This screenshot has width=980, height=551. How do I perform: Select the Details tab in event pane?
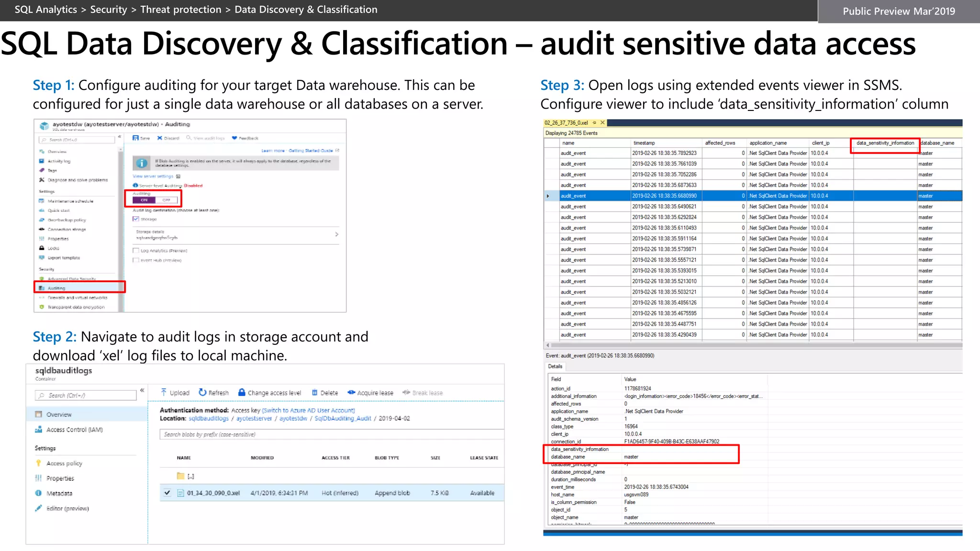556,366
